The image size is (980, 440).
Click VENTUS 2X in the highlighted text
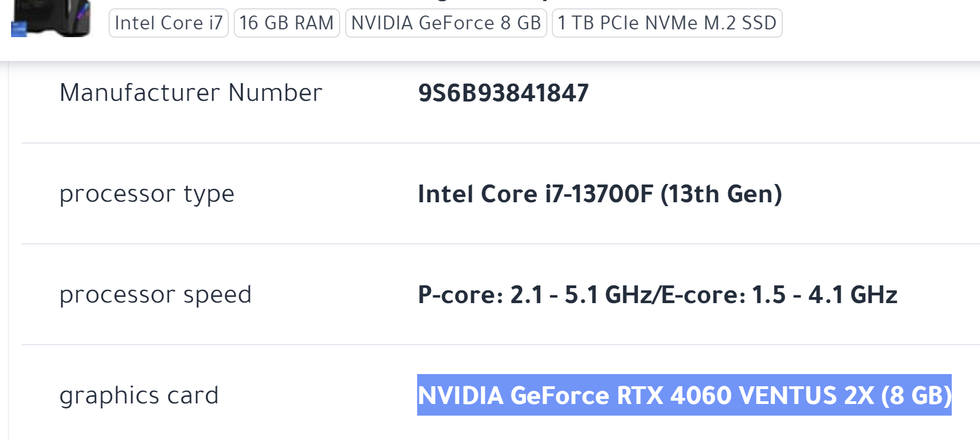pos(807,396)
